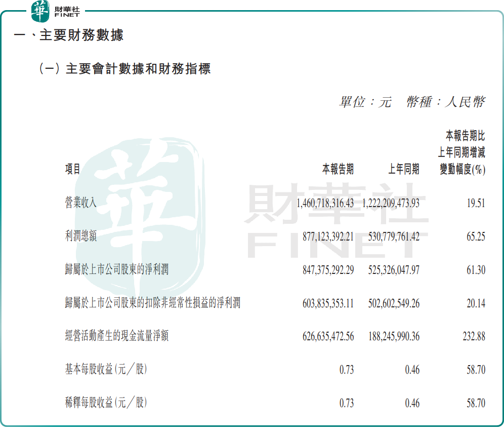Screen dimensions: 504x437
Task: Click the green 華 FINET logo icon
Action: pos(40,11)
